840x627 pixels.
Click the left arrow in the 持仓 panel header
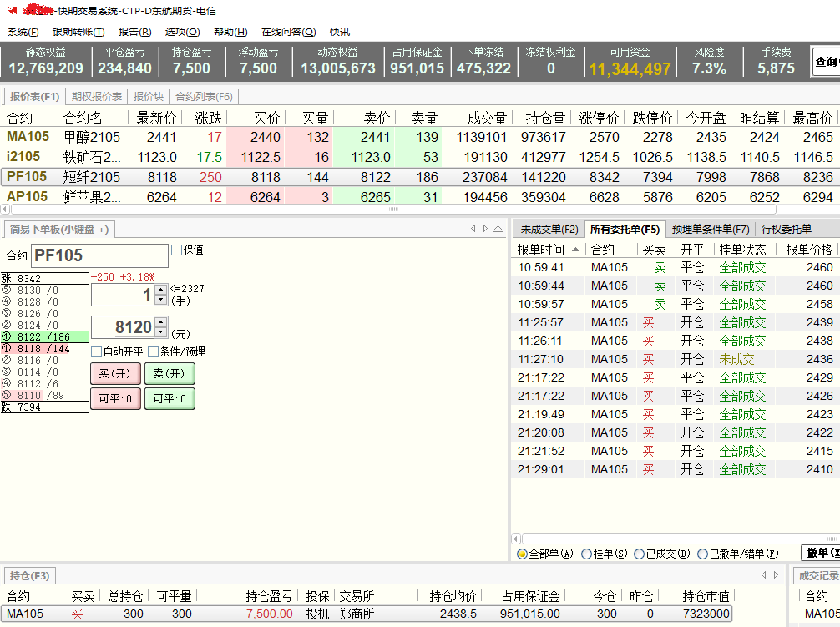[764, 575]
